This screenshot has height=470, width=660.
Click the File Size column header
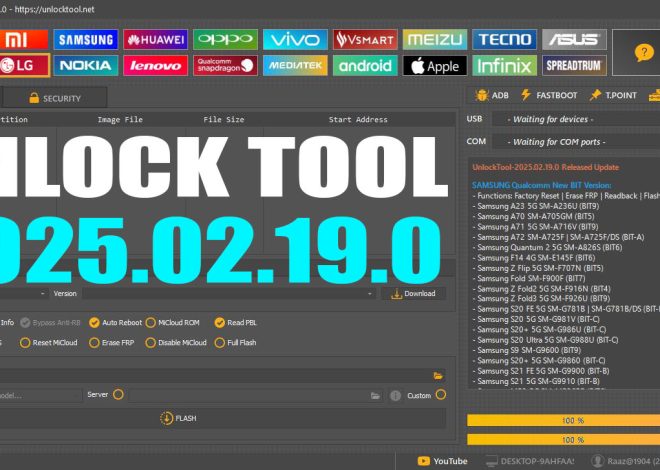click(x=224, y=119)
